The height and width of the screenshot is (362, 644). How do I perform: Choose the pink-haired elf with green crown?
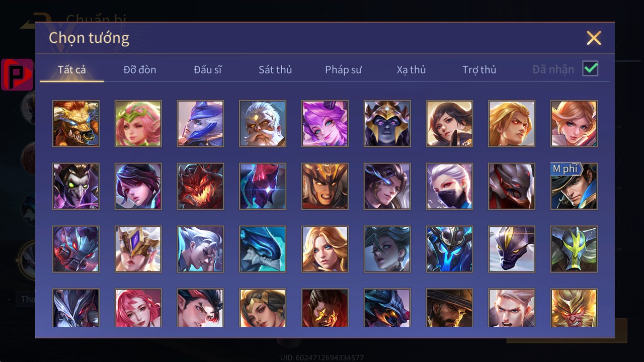(x=138, y=124)
